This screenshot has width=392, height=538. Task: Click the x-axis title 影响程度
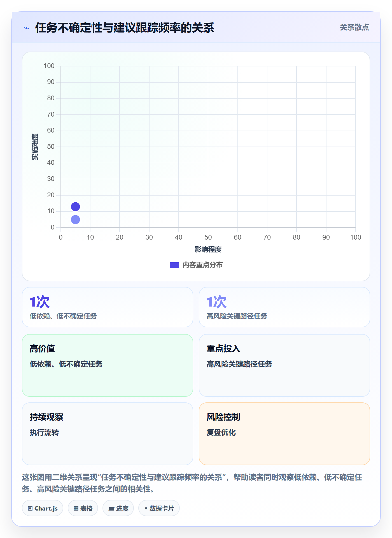(208, 249)
